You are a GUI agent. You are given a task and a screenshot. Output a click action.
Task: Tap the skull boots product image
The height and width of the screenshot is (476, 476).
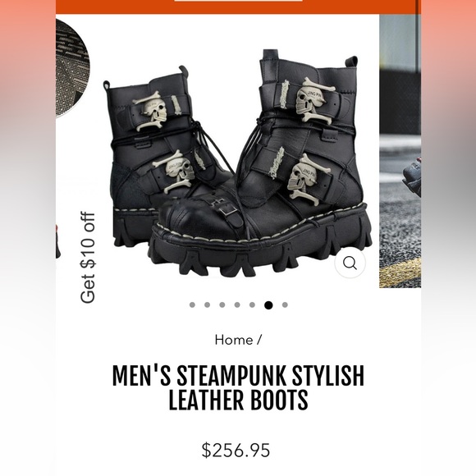237,164
